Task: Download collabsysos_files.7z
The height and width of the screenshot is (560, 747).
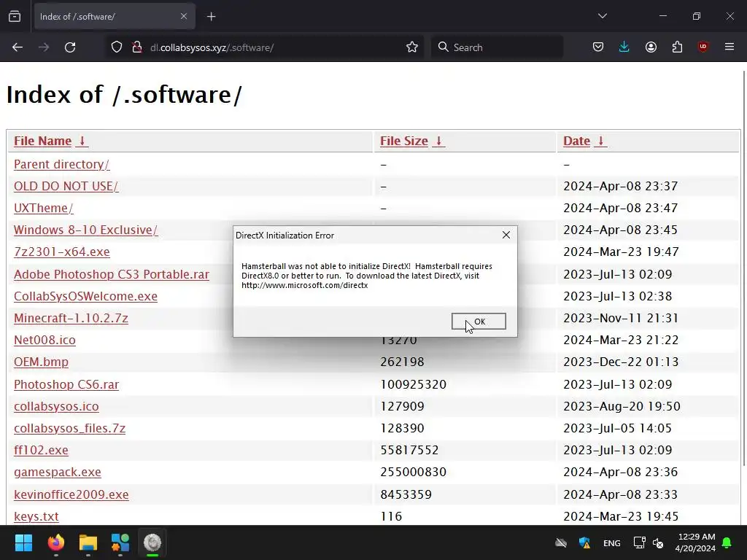Action: tap(69, 429)
